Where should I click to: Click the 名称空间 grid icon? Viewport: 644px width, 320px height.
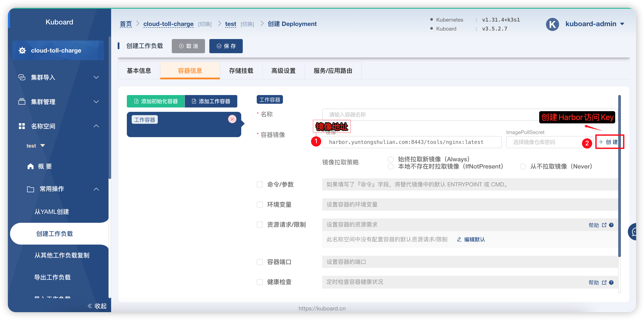22,126
